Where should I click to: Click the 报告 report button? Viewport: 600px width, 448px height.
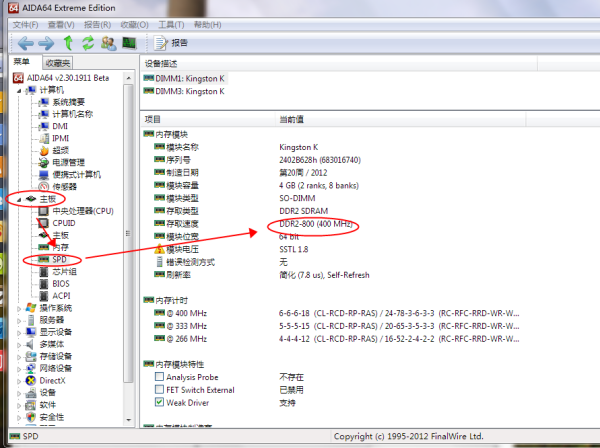(x=171, y=43)
